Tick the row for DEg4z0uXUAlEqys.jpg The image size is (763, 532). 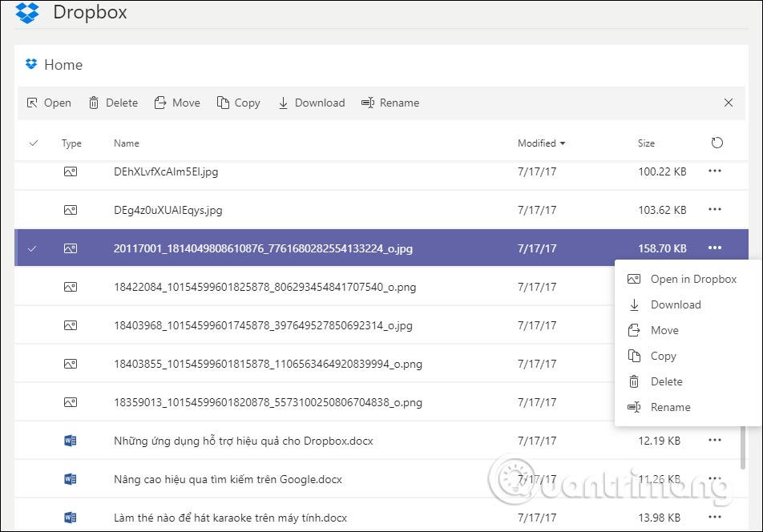[32, 210]
